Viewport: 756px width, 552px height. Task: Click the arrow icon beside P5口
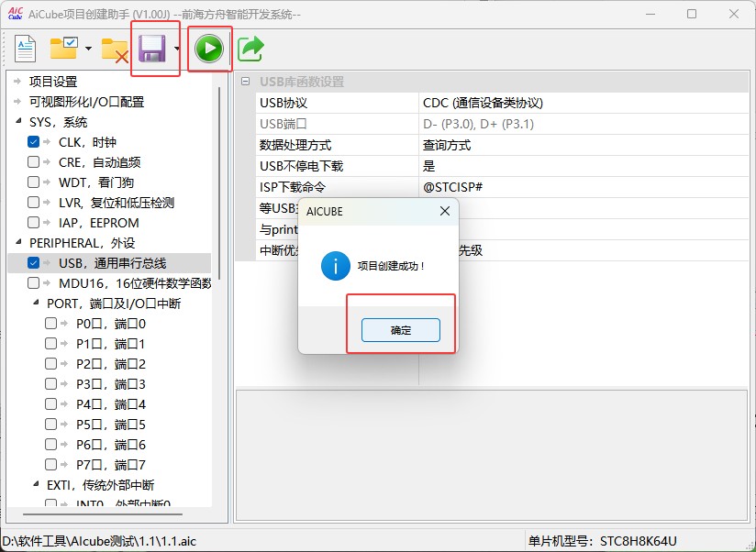coord(64,425)
